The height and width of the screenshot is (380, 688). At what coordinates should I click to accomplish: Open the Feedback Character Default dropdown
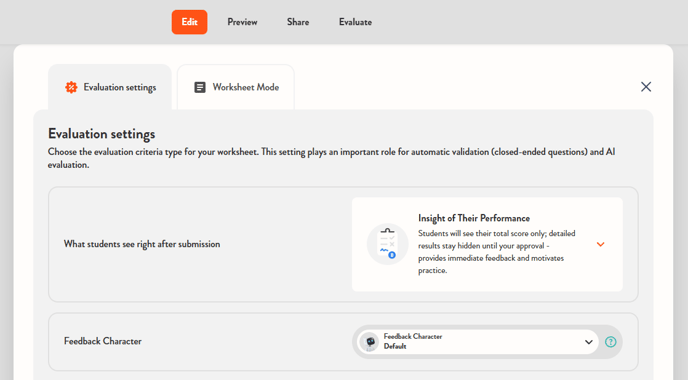coord(479,342)
